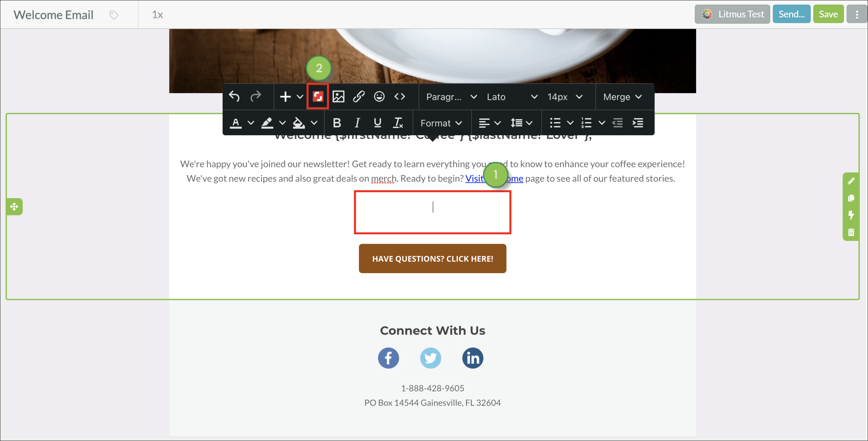
Task: Click the green move handle icon
Action: coord(14,207)
